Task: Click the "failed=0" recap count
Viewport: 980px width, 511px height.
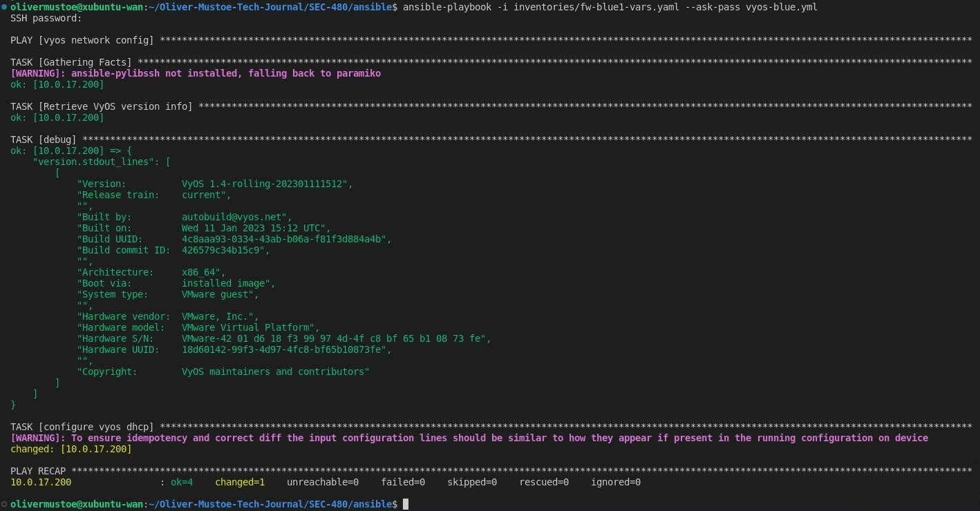Action: 403,482
